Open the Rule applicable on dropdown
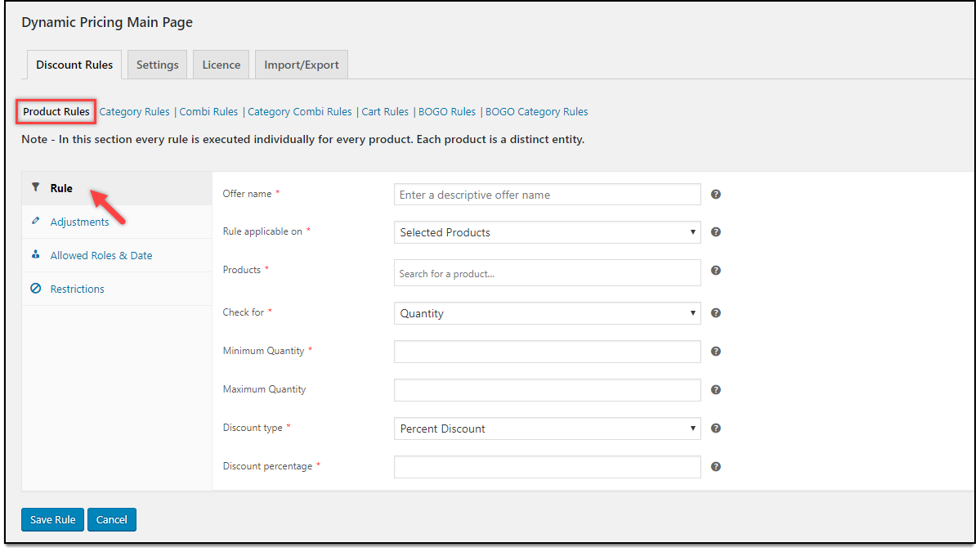The width and height of the screenshot is (980, 552). click(x=547, y=232)
